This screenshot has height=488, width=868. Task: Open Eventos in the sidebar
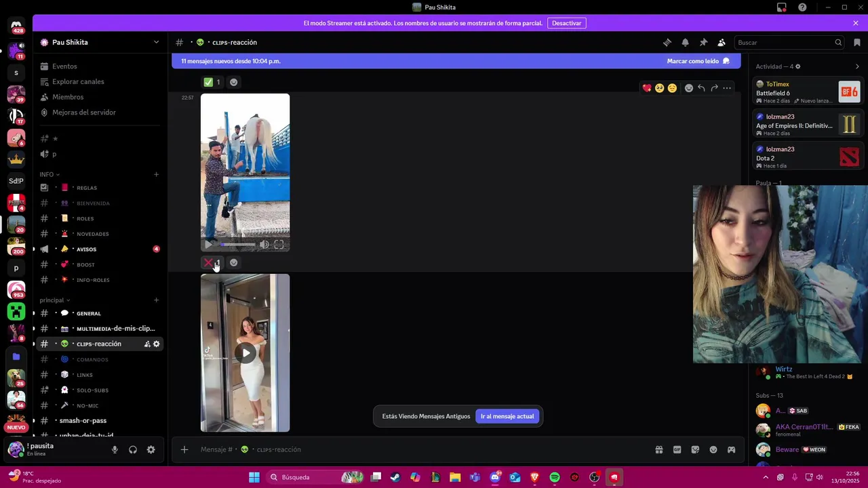click(x=100, y=66)
